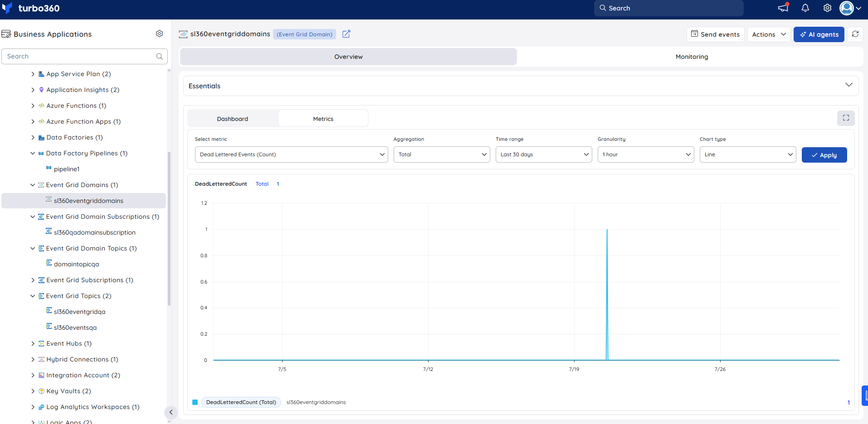Expand Application Insights tree node

[33, 90]
